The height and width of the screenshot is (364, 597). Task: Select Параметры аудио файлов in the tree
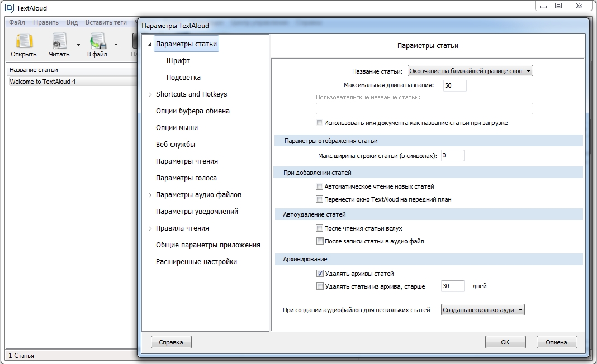[198, 195]
